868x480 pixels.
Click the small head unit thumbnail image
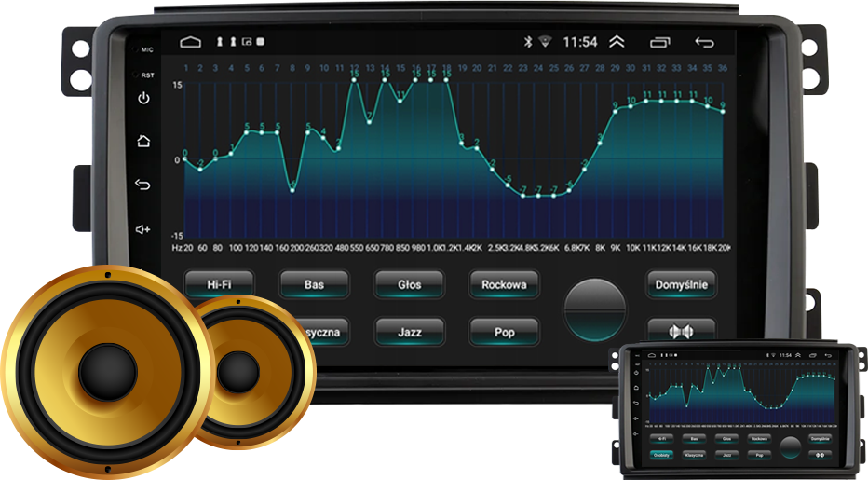click(x=738, y=409)
